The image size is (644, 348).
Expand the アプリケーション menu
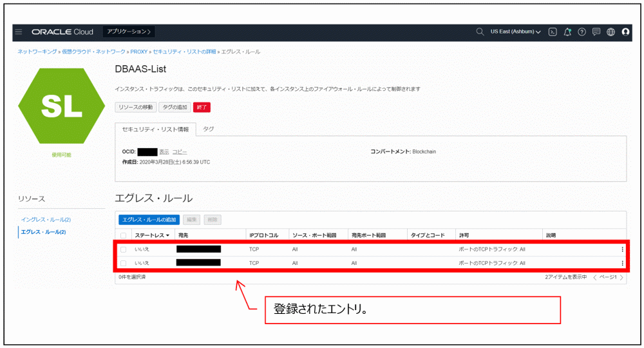129,32
